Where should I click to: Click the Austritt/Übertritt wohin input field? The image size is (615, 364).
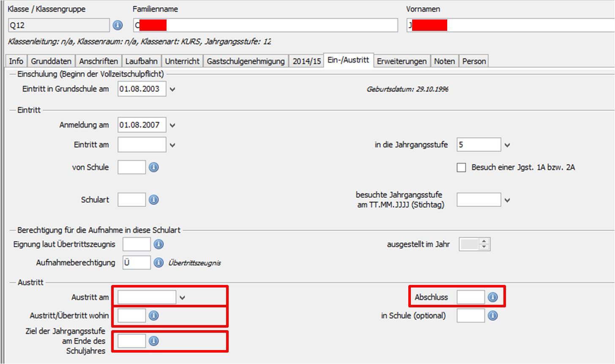point(131,315)
